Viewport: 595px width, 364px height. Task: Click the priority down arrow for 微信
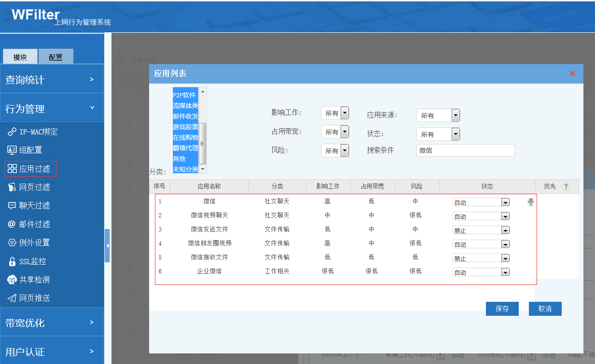click(531, 202)
